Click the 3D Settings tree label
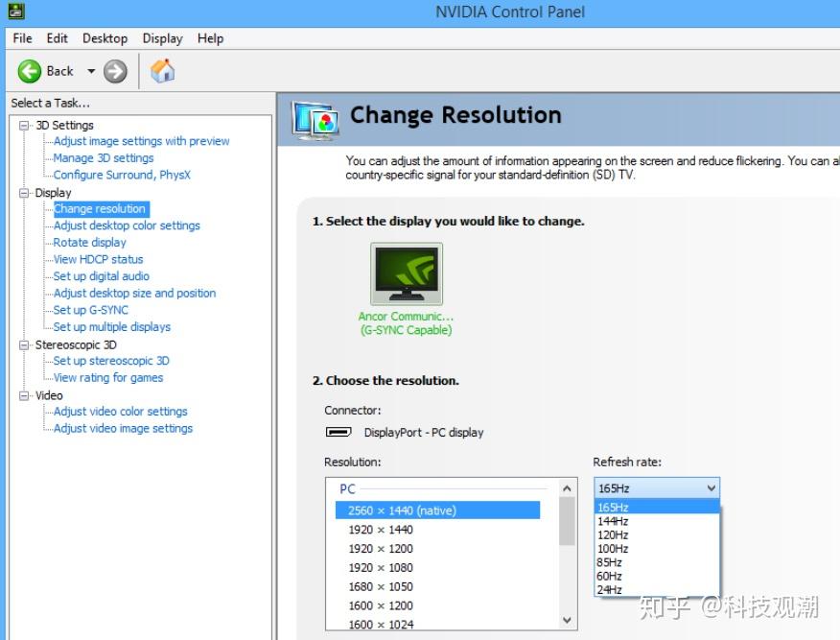 coord(65,126)
